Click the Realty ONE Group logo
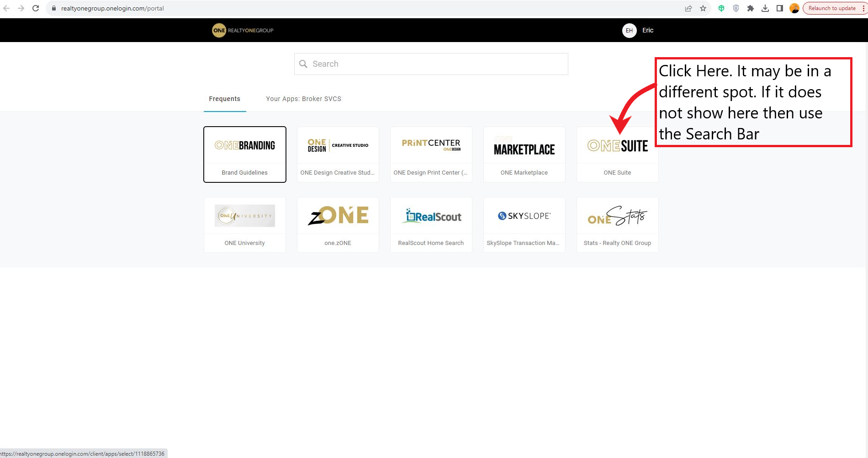 click(243, 30)
